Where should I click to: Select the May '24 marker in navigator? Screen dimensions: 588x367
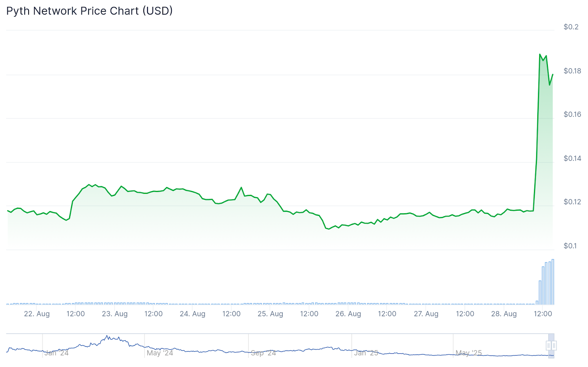point(160,353)
